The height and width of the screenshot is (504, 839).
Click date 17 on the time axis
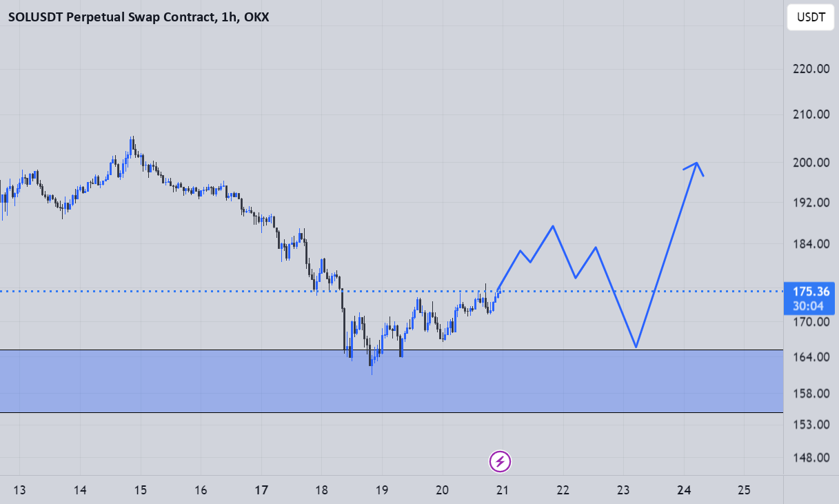coord(261,490)
